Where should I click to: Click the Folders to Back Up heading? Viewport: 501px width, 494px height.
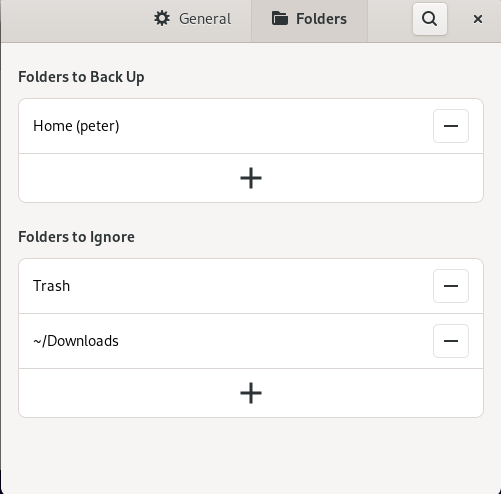click(81, 77)
